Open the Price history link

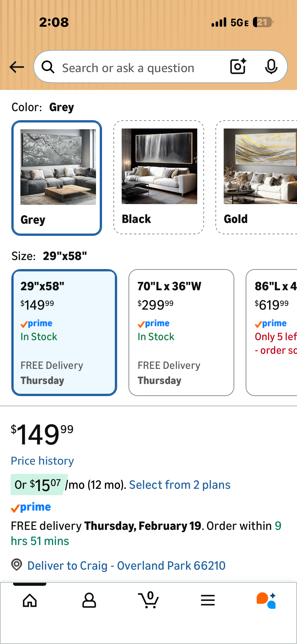point(42,461)
